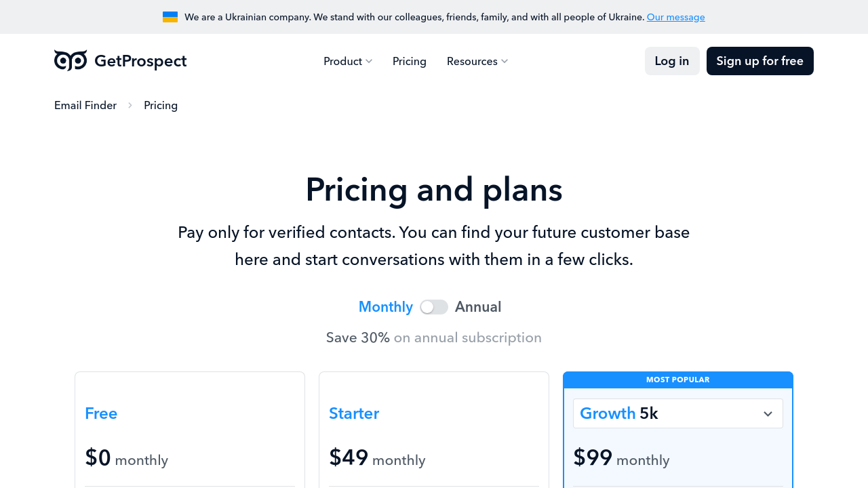This screenshot has height=488, width=868.
Task: Click the Free plan title
Action: tap(101, 413)
